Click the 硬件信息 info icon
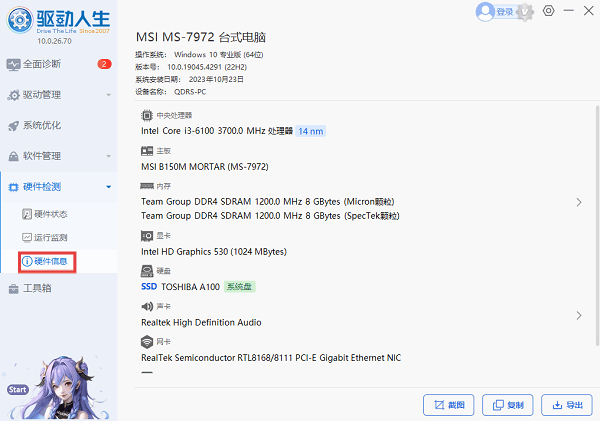 pos(27,261)
